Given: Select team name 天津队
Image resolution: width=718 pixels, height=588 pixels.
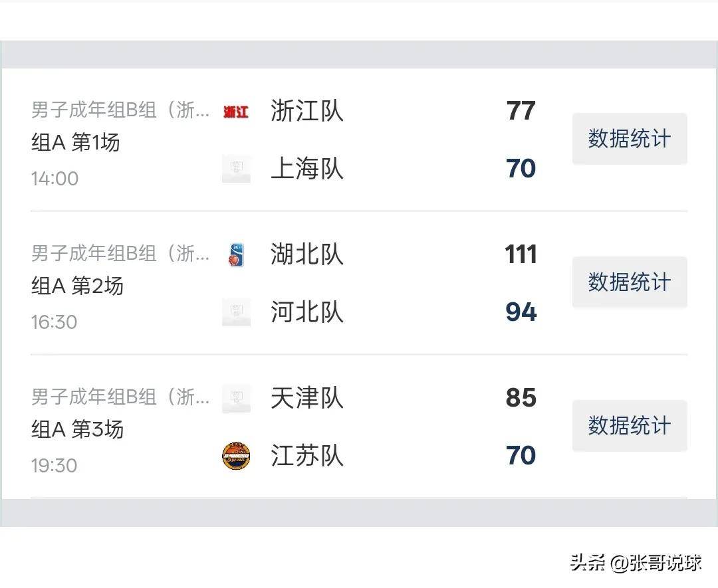Looking at the screenshot, I should tap(307, 398).
